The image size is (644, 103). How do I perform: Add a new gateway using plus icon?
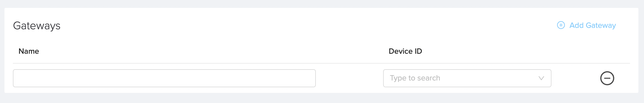(x=561, y=25)
